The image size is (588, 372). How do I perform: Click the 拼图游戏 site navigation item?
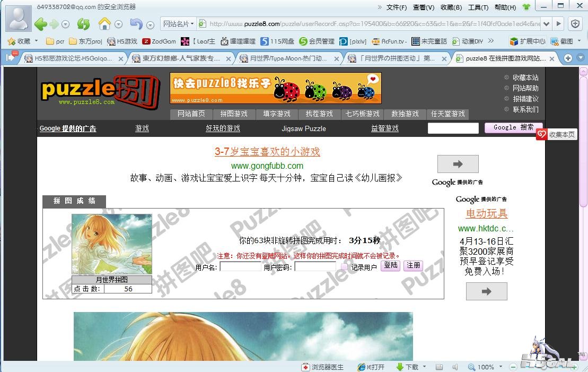[x=234, y=114]
